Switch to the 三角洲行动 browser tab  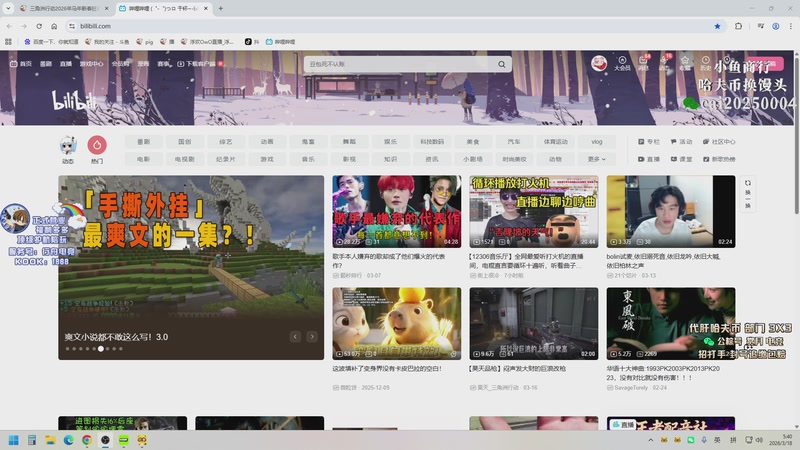click(64, 8)
